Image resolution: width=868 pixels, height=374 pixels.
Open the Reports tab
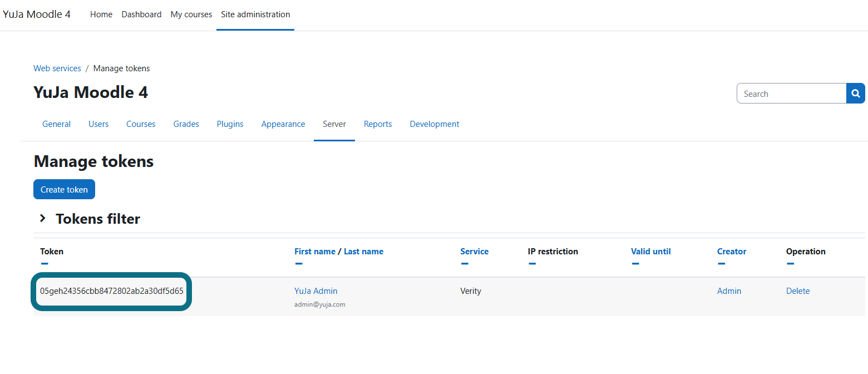coord(378,124)
